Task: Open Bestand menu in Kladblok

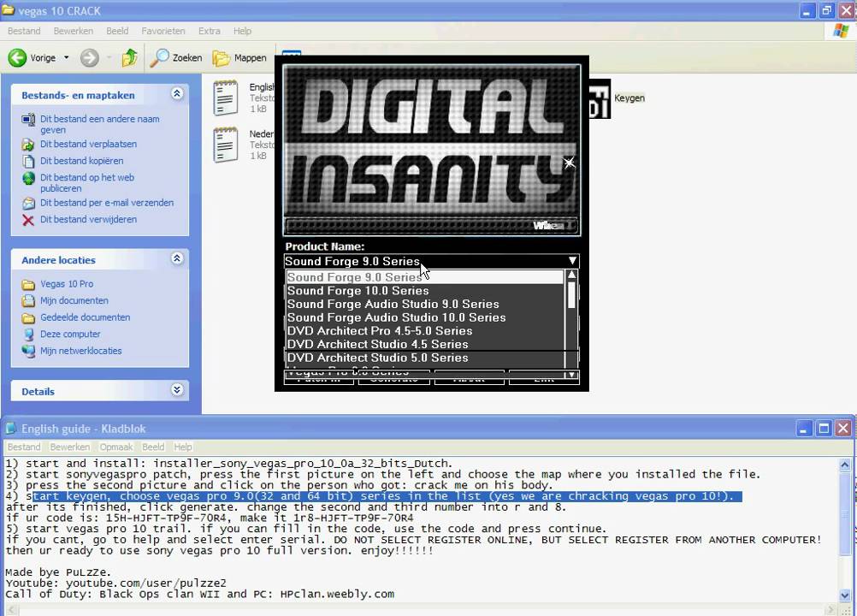Action: 24,447
